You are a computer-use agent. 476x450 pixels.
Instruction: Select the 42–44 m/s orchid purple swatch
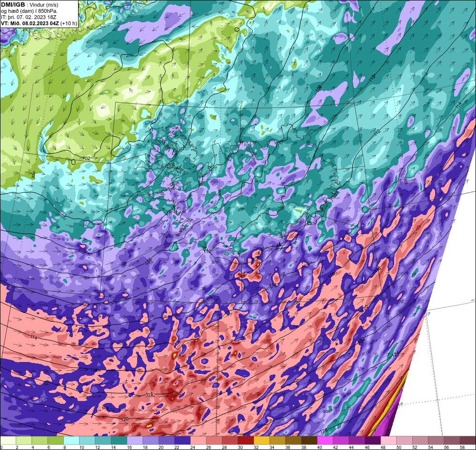click(x=341, y=440)
